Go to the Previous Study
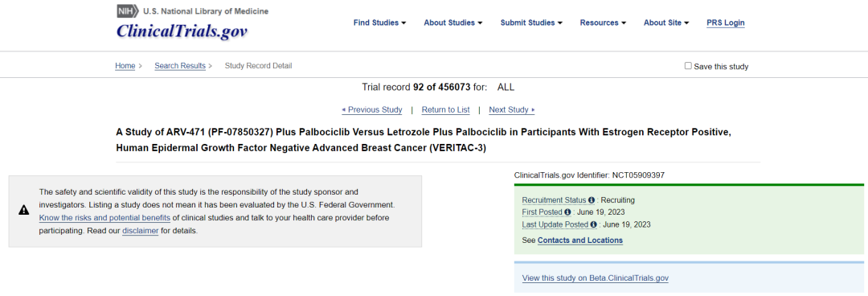 [372, 109]
